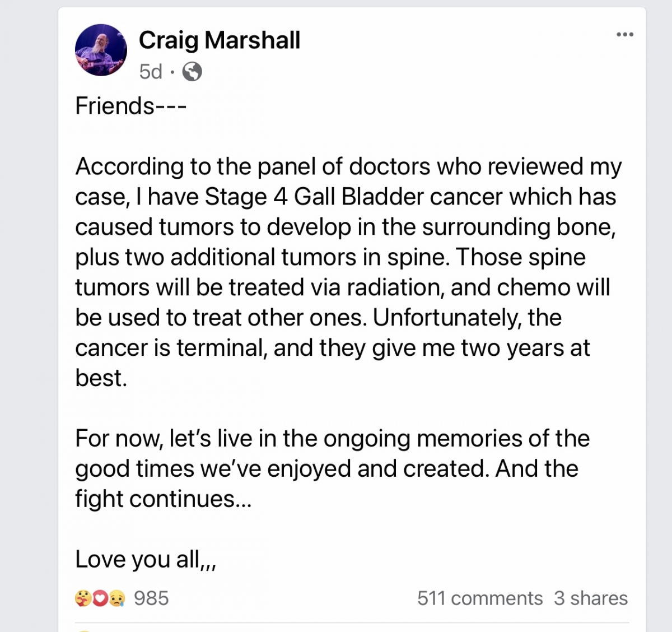672x632 pixels.
Task: Click the line starting "For now, let's live"
Action: (332, 438)
